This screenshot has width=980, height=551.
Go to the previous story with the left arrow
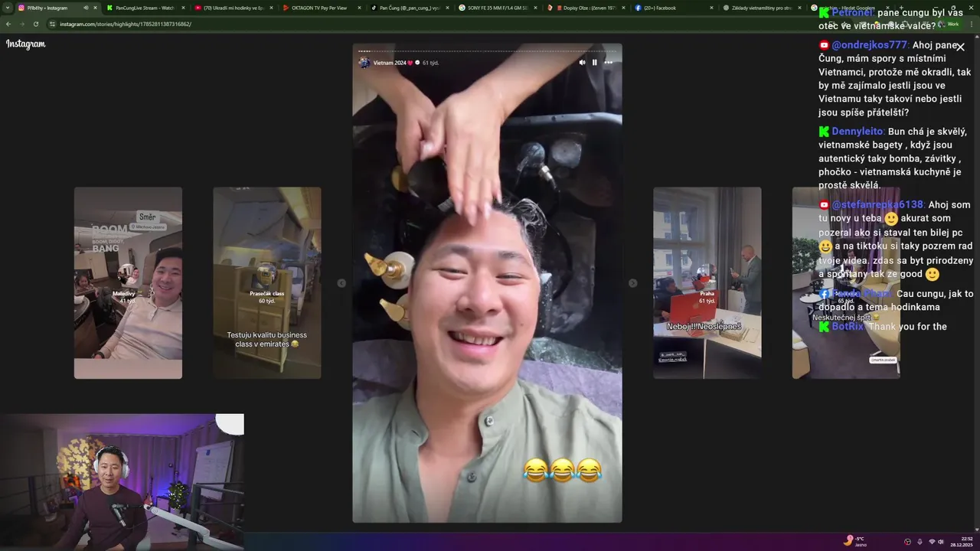pos(341,283)
